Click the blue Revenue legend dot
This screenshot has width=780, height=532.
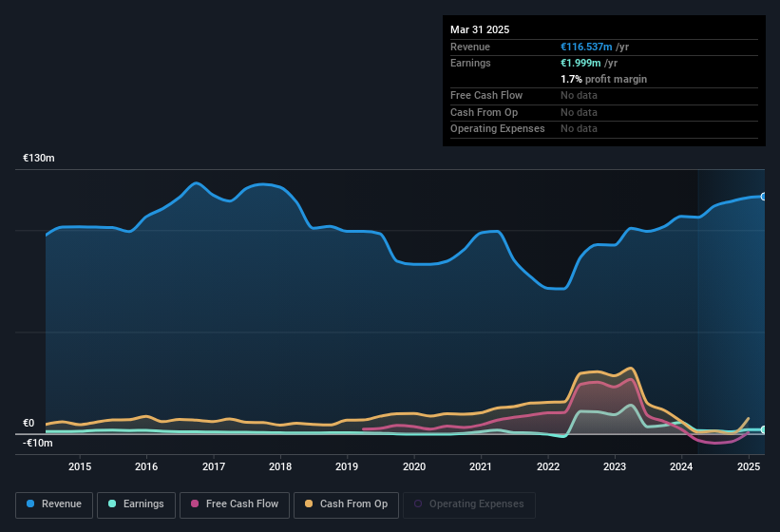[x=30, y=503]
